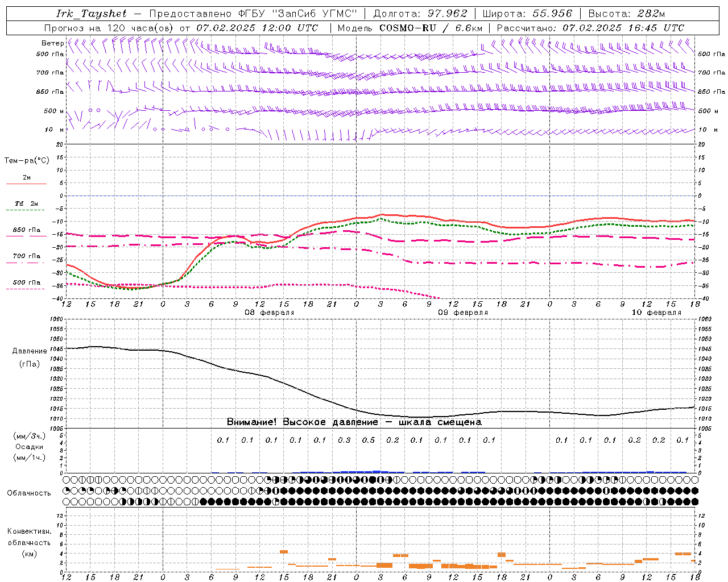Click the 0.5 precipitation value
This screenshot has height=582, width=728.
tap(369, 440)
